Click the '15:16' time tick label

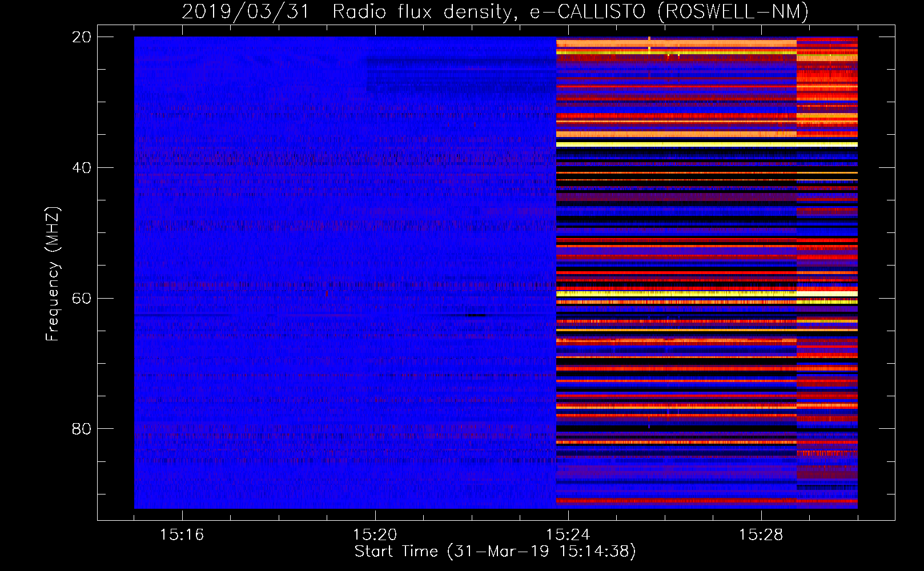pos(182,534)
